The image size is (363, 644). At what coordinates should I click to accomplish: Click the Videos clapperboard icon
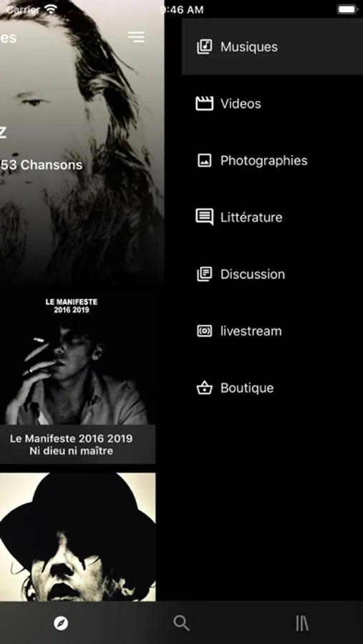coord(204,104)
